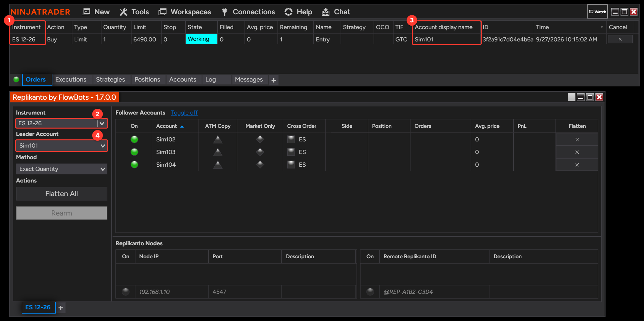Click the order ID 3f2a91c7d04e4b6a cell
This screenshot has width=644, height=321.
[508, 39]
